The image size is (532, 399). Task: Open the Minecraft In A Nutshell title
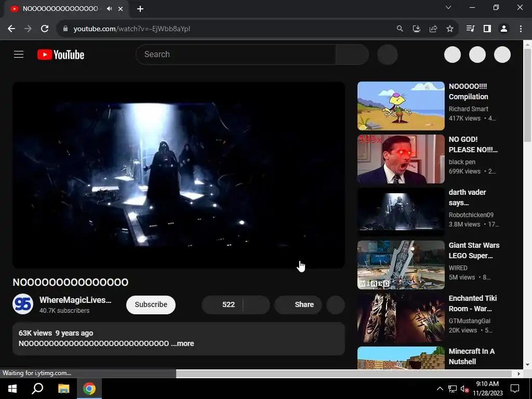point(472,356)
